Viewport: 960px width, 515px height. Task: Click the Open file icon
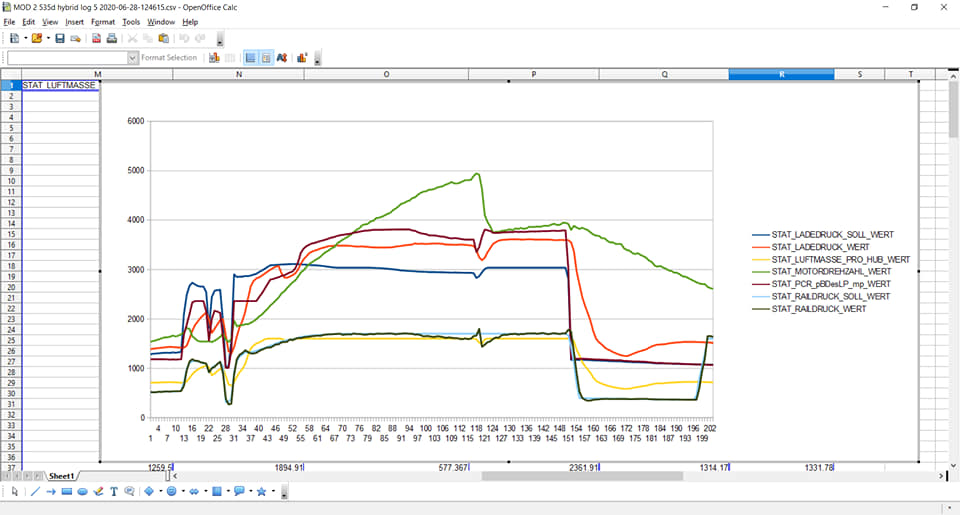click(37, 38)
